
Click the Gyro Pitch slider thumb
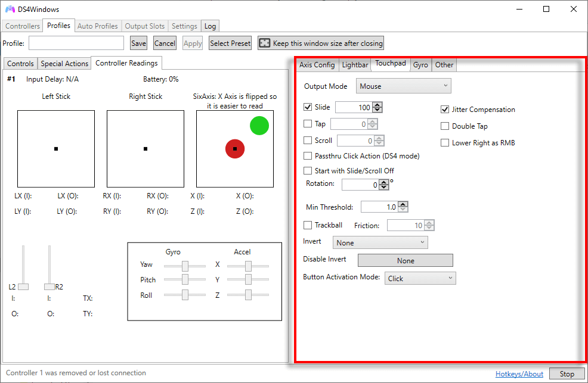pyautogui.click(x=185, y=279)
